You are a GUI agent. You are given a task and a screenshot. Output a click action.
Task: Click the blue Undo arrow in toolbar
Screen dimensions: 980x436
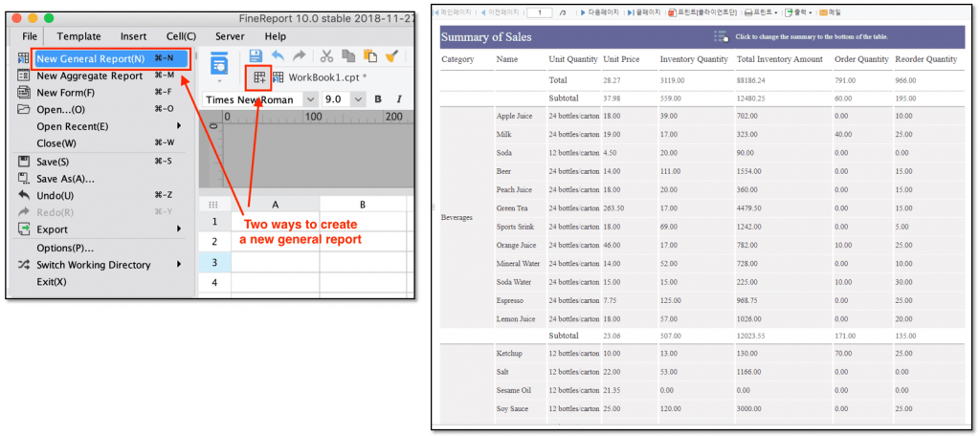point(278,55)
